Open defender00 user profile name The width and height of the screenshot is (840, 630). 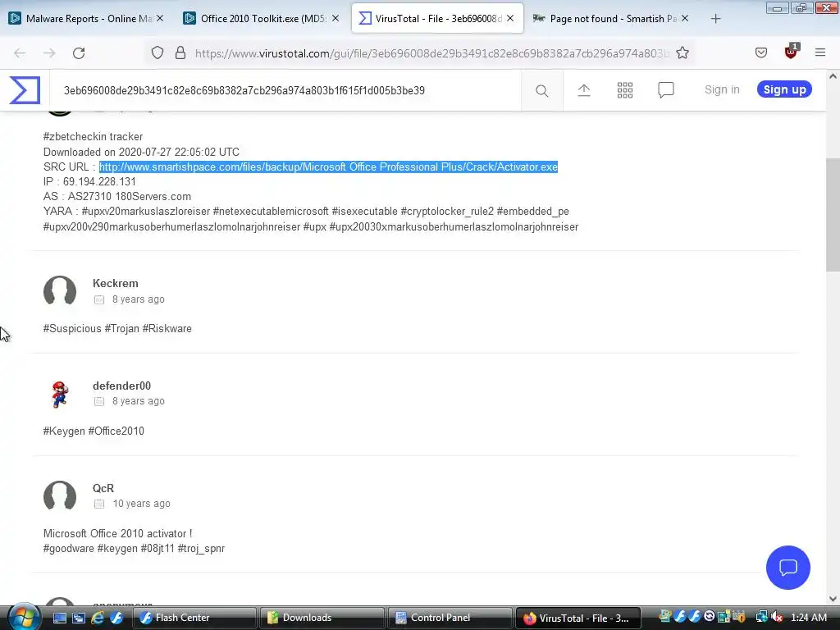point(121,386)
